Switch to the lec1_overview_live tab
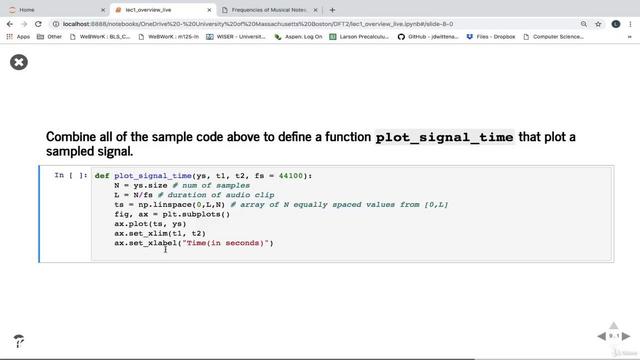 [163, 10]
